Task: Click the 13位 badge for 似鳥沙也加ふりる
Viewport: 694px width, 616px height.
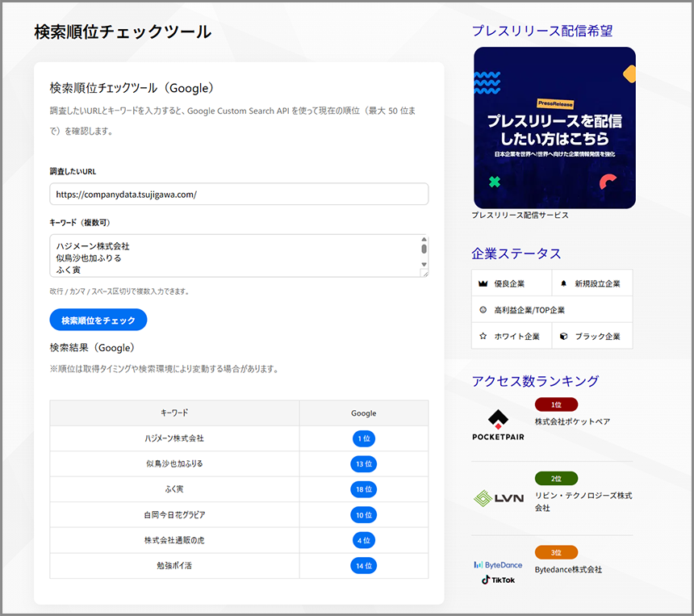Action: click(x=363, y=463)
